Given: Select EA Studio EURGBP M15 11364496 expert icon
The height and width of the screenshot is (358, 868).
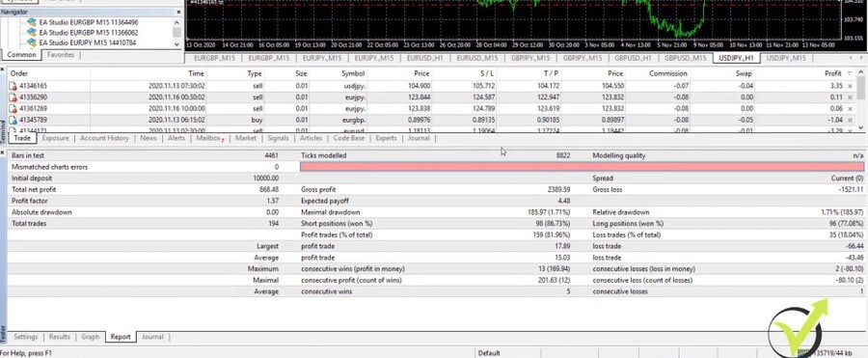Looking at the screenshot, I should tap(32, 23).
